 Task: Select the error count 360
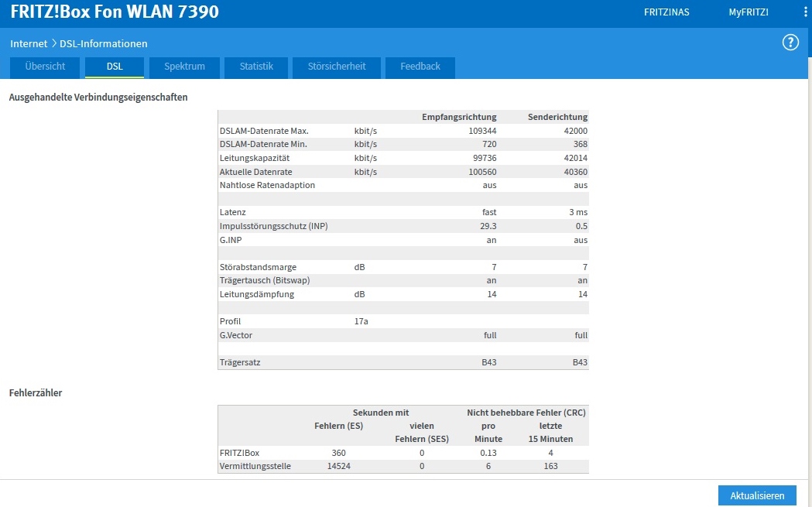pyautogui.click(x=339, y=453)
